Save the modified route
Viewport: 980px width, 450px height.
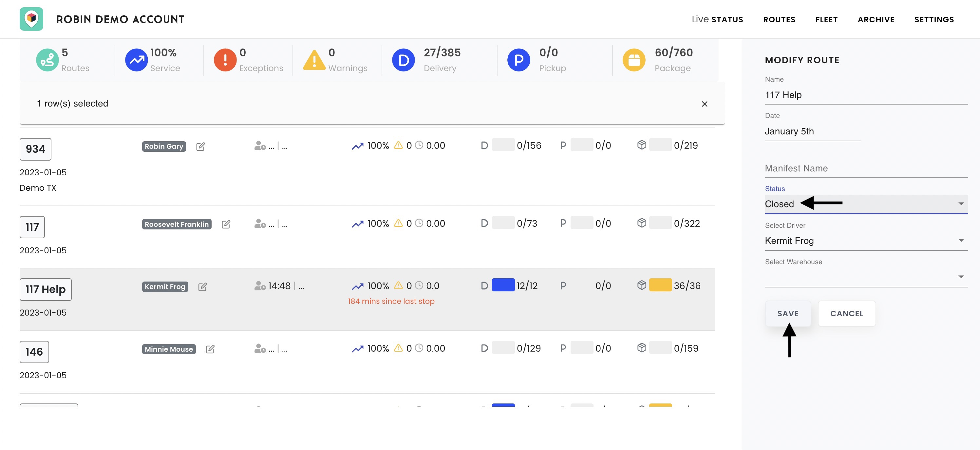point(788,314)
